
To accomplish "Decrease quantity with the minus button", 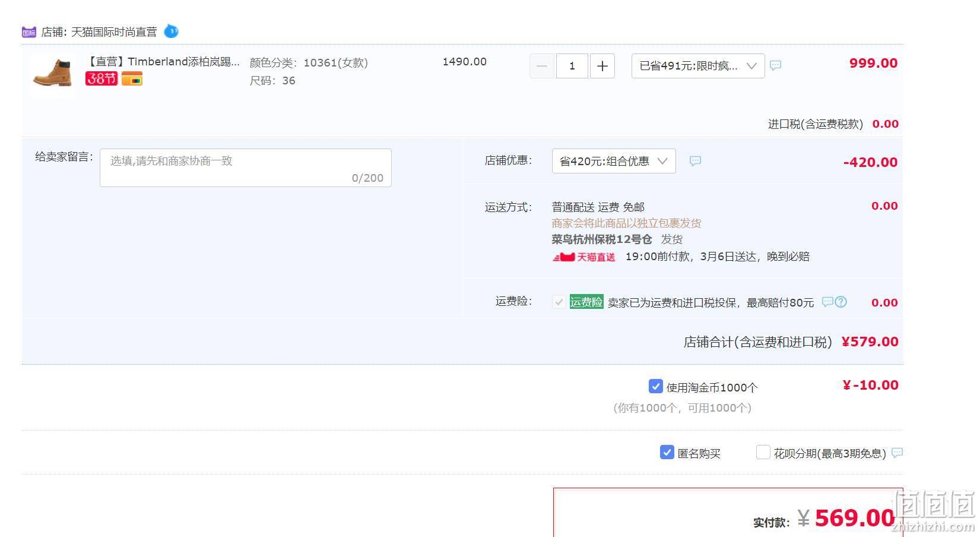I will tap(541, 66).
